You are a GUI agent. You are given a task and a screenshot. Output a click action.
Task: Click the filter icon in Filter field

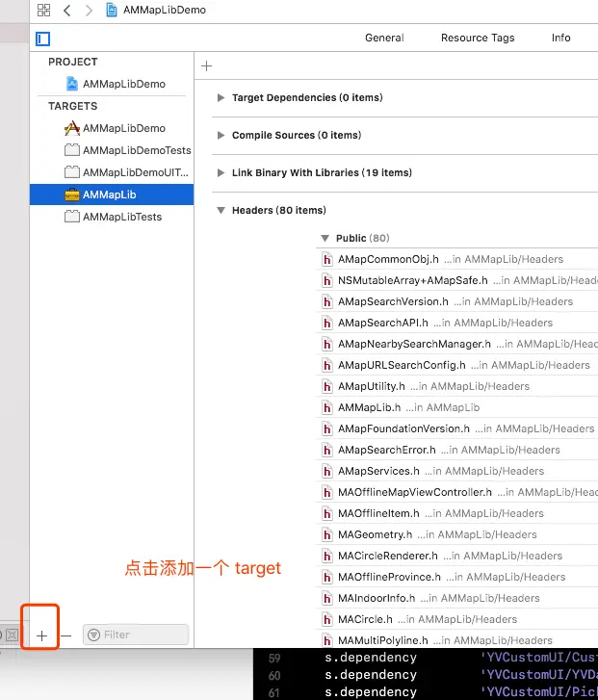tap(93, 635)
